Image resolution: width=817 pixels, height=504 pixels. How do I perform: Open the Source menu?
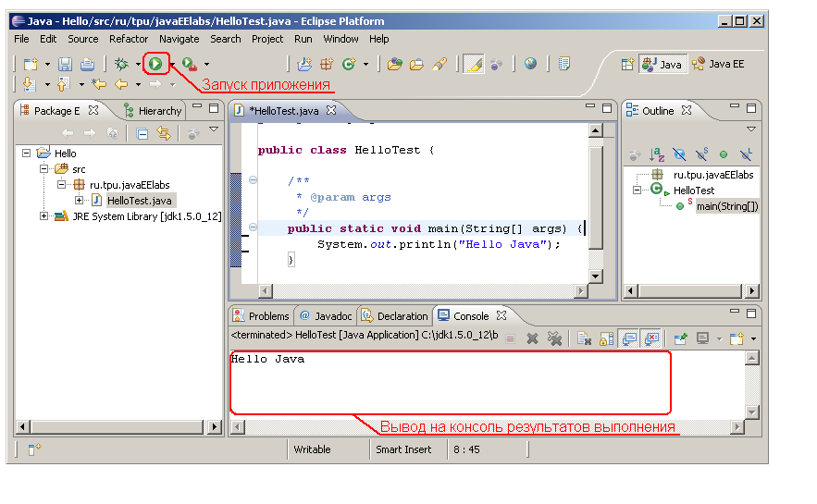point(83,39)
